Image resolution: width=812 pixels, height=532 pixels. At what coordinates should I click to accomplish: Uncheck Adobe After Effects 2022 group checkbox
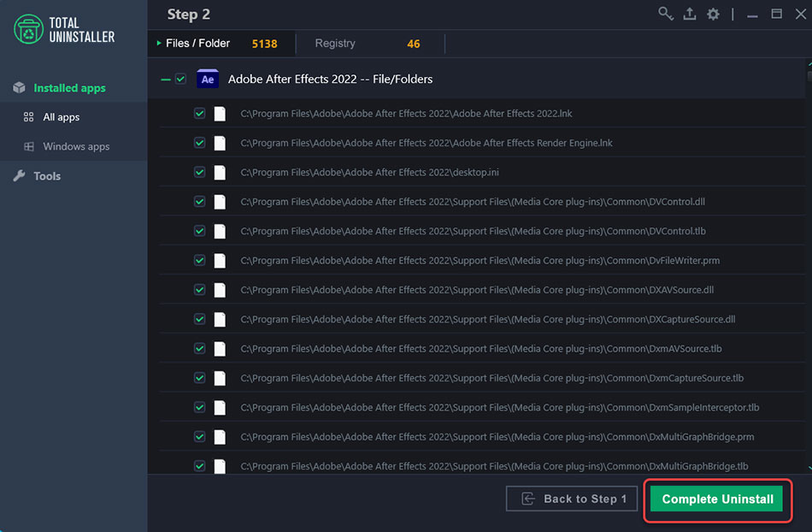[x=180, y=79]
